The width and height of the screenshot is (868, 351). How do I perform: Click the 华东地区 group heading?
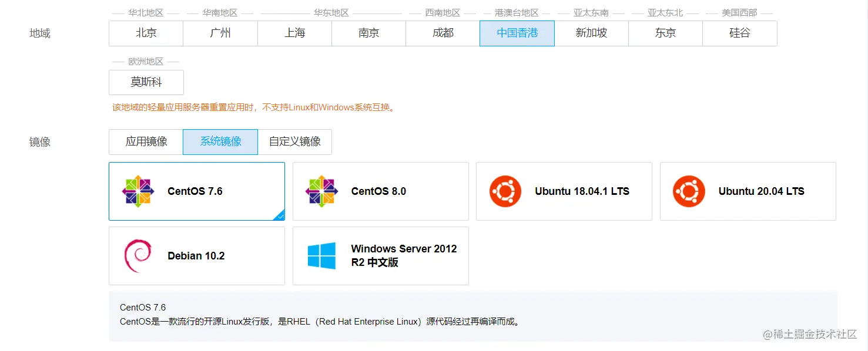point(331,12)
